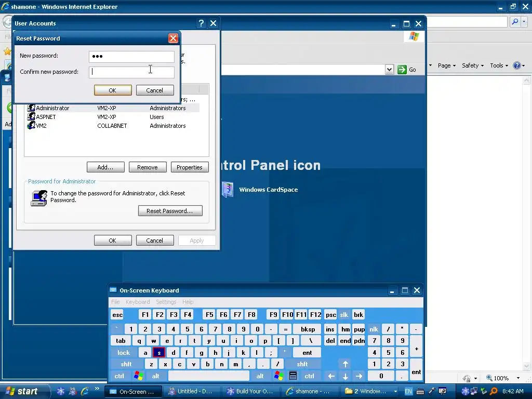Click the F5 key on On-Screen Keyboard
The image size is (532, 399).
coord(209,314)
